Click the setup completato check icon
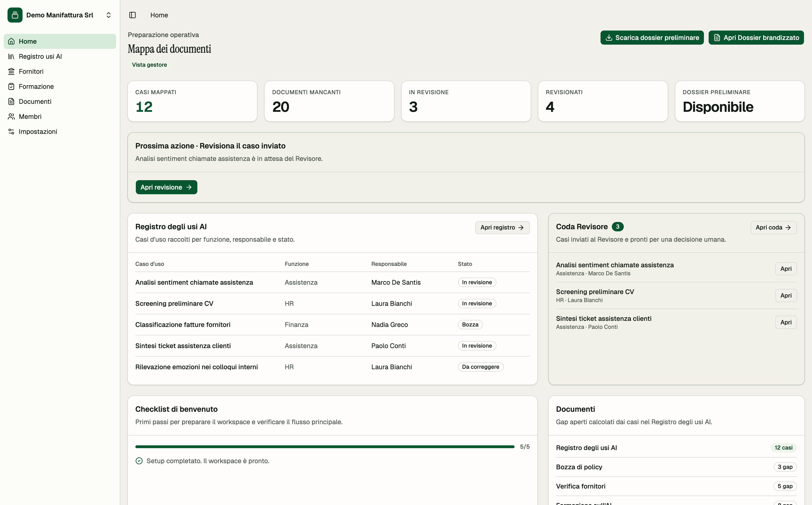Viewport: 812px width, 505px height. 139,461
